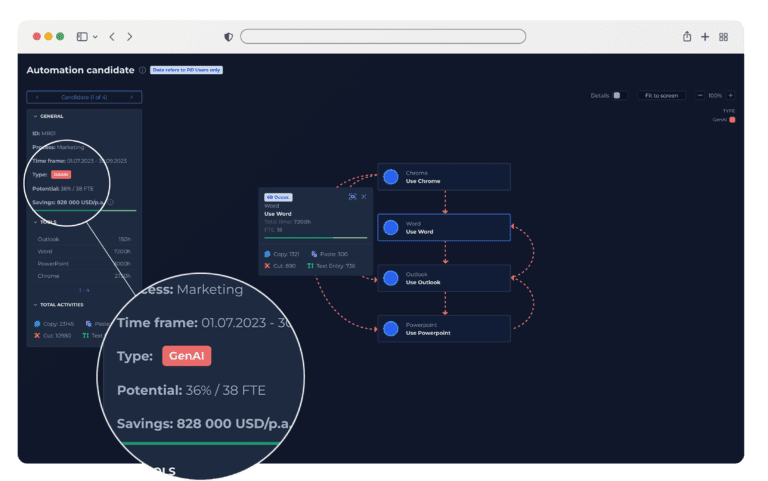768x481 pixels.
Task: Open the browser sidebar toggle
Action: point(82,36)
